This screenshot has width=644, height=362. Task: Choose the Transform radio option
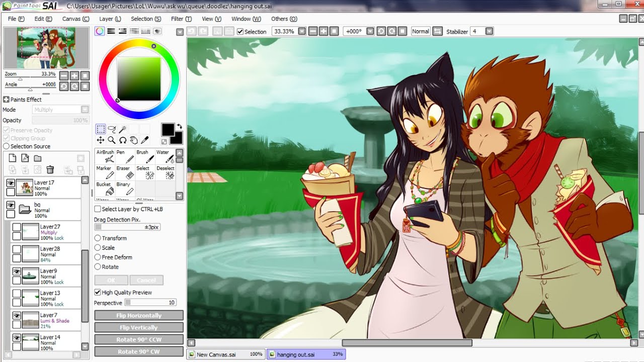point(98,238)
